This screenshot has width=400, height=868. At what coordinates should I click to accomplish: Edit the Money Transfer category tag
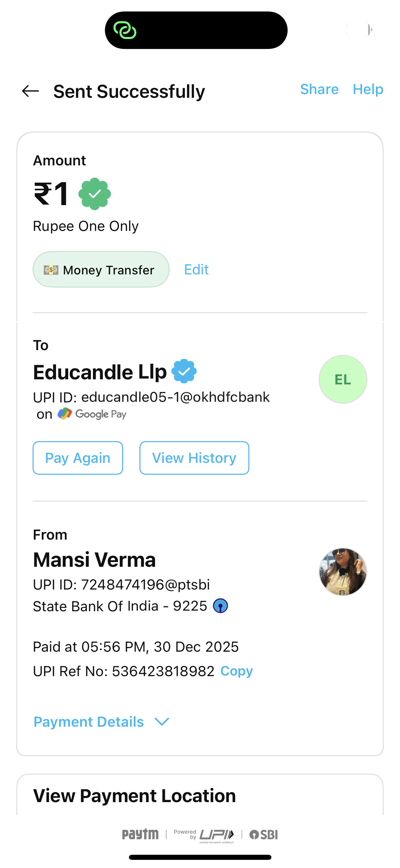click(x=196, y=270)
